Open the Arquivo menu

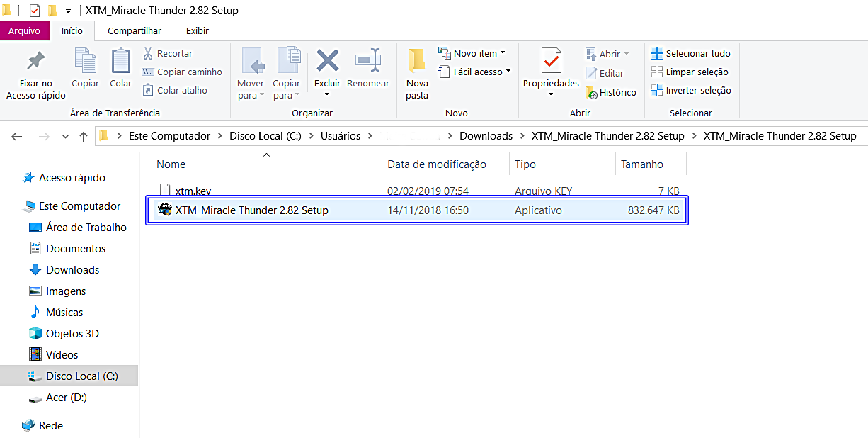(24, 30)
